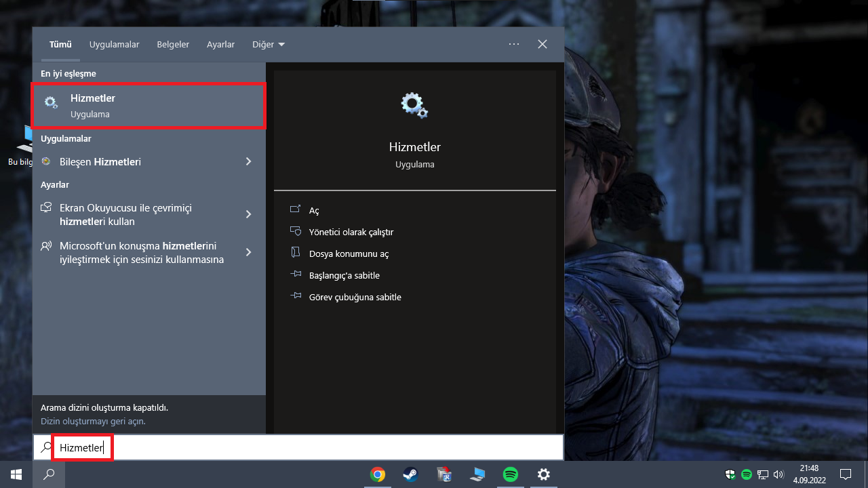
Task: Click the Spotify icon in the system tray
Action: pyautogui.click(x=747, y=474)
